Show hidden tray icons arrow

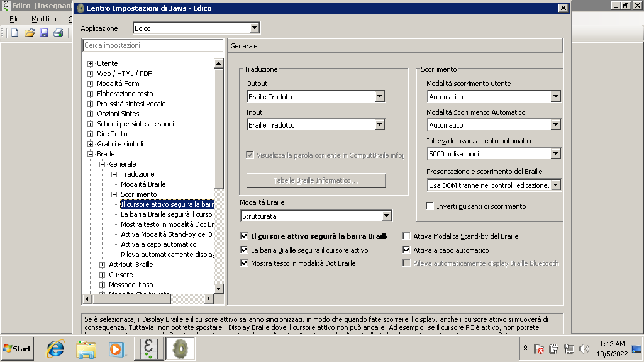click(525, 348)
